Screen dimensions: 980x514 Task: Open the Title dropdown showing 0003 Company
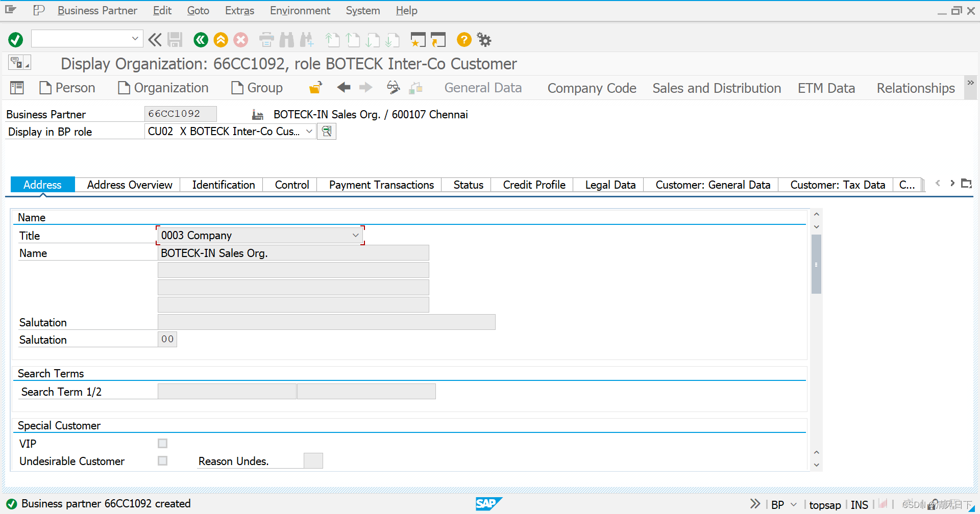[356, 235]
